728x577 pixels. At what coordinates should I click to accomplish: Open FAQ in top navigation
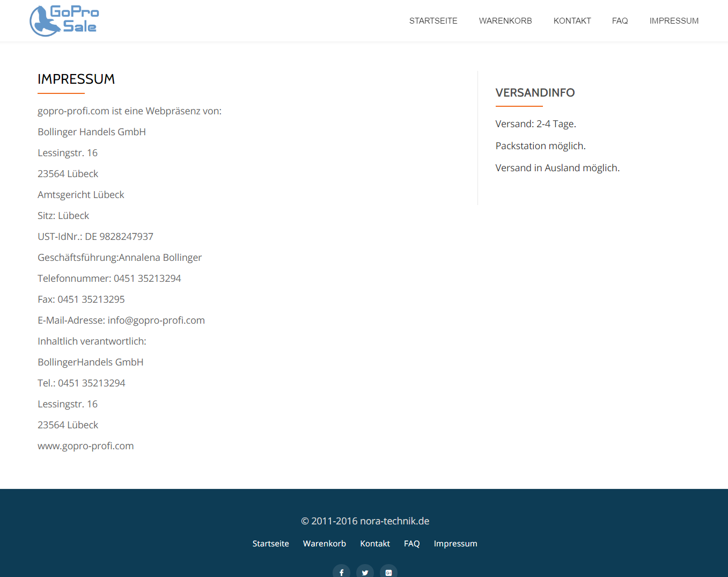(620, 21)
